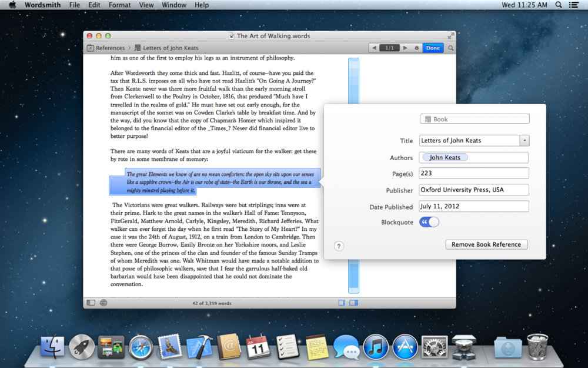Screen dimensions: 588x368
Task: Click Letters of John Keats breadcrumb
Action: coord(166,48)
